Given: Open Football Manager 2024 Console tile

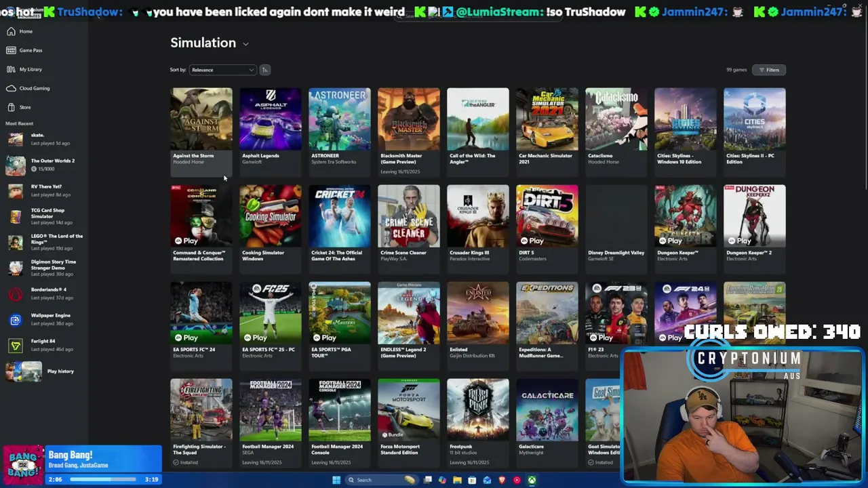Looking at the screenshot, I should coord(340,422).
